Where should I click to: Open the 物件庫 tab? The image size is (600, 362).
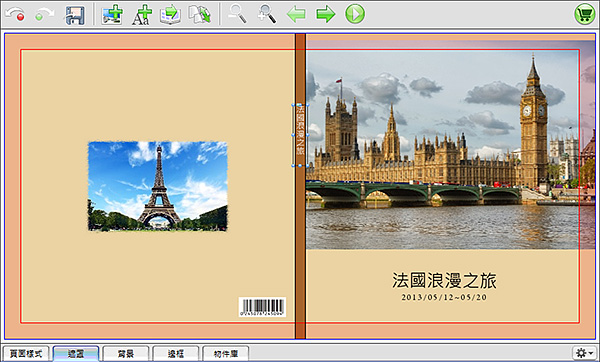[225, 354]
